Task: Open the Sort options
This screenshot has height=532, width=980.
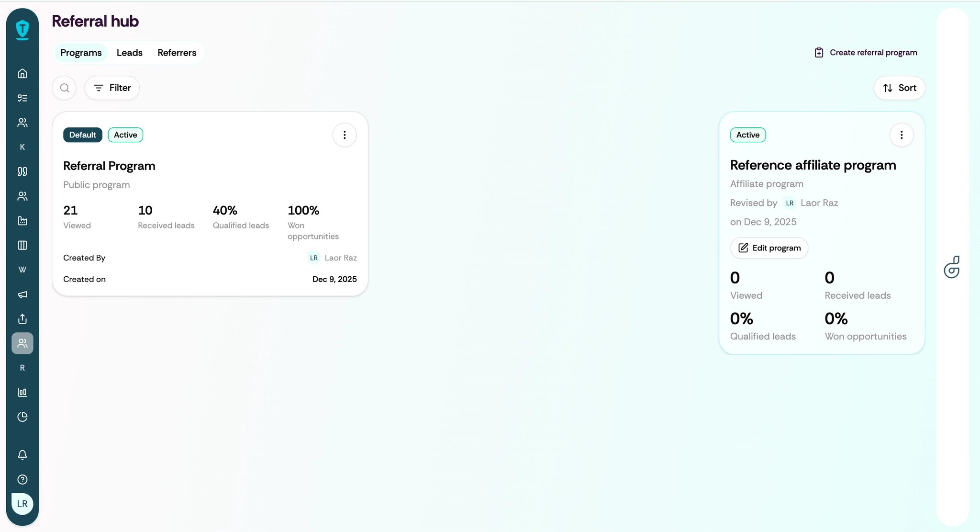Action: 899,88
